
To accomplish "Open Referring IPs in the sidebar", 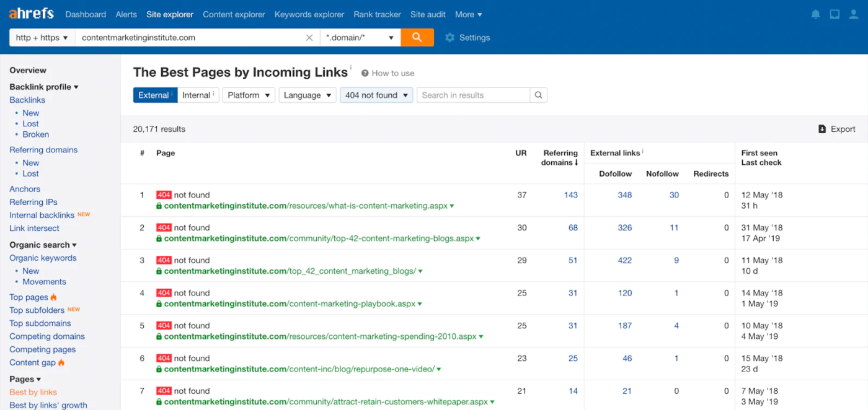I will [33, 203].
